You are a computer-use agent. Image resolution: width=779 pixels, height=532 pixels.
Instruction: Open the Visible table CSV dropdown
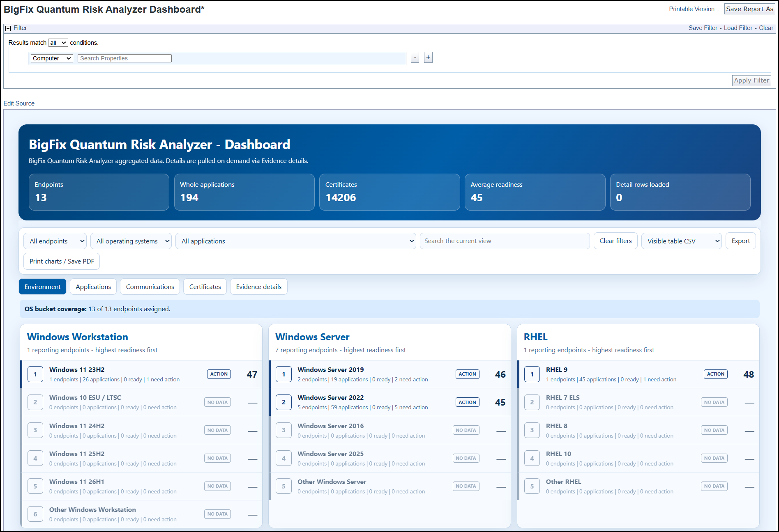point(682,241)
